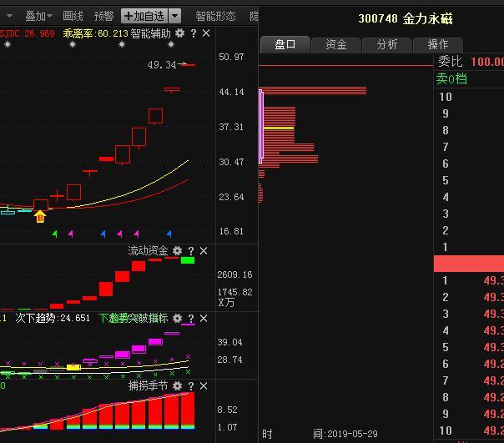Open dropdown arrow beside 加自选 button
The height and width of the screenshot is (443, 504).
[x=174, y=16]
